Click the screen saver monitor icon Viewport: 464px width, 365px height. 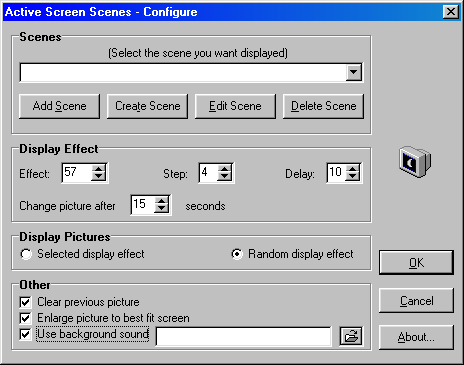tap(415, 162)
